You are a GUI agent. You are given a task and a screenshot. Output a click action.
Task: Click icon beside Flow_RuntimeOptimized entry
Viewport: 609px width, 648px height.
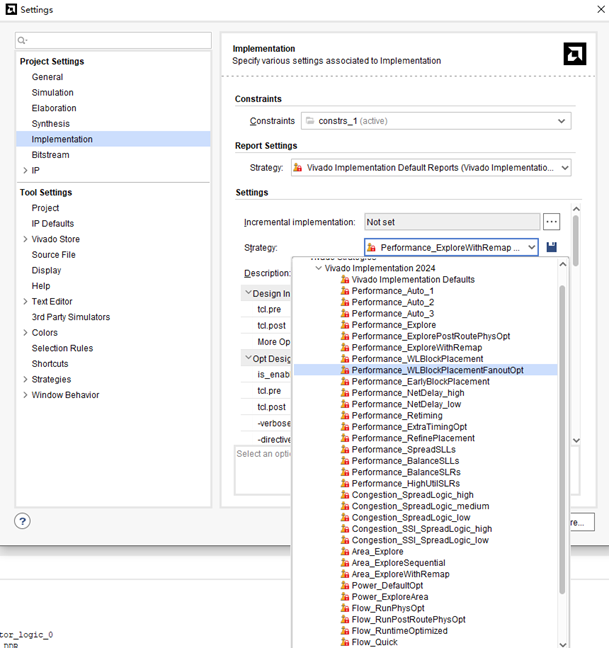pyautogui.click(x=345, y=631)
